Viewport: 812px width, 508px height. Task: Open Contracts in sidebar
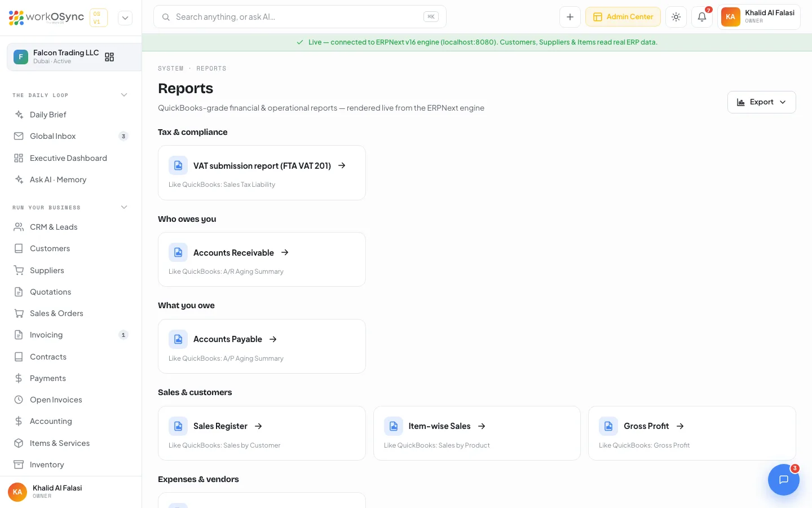pos(71,357)
